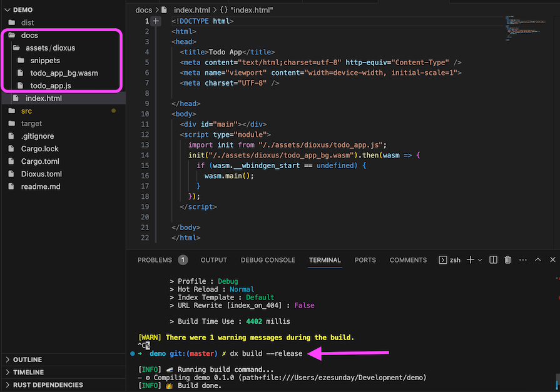Expand the RUST DEPENDENCIES section

pos(44,384)
